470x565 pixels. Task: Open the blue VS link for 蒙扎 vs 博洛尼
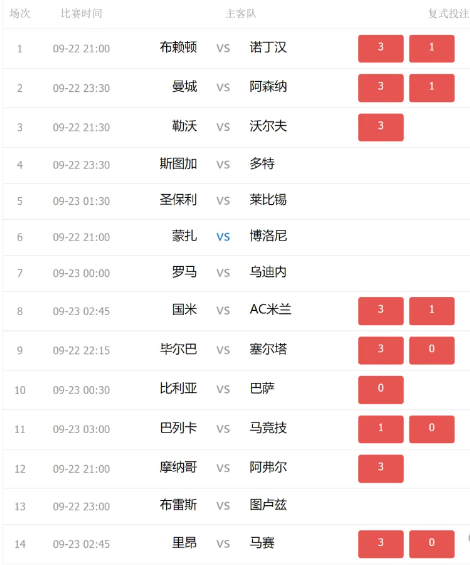coord(223,237)
